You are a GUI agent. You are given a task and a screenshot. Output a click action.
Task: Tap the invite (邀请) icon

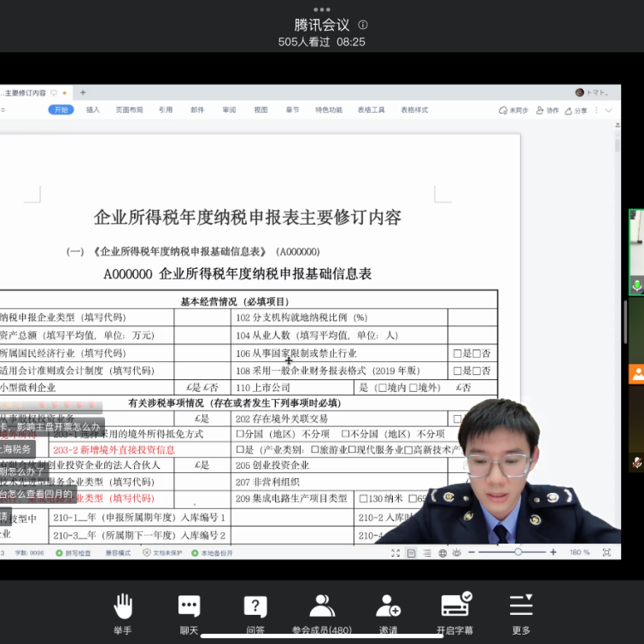pyautogui.click(x=388, y=606)
